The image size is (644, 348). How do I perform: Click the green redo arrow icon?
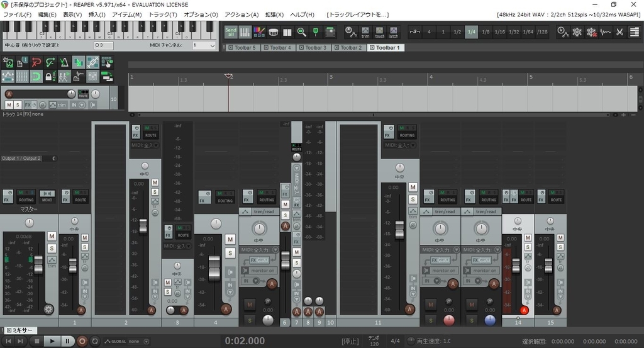point(50,62)
